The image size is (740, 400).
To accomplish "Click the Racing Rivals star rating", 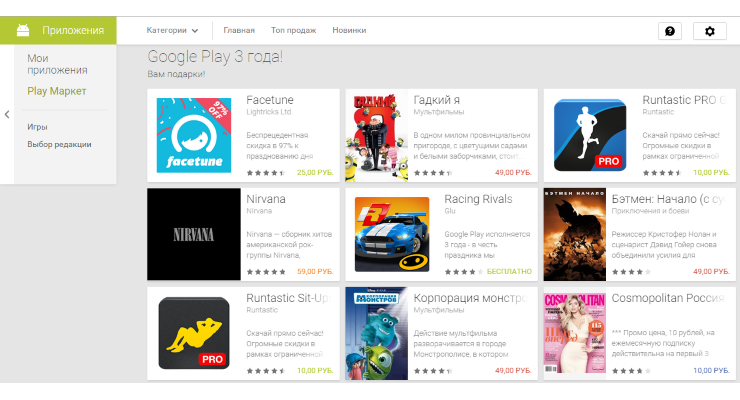I will coord(464,272).
